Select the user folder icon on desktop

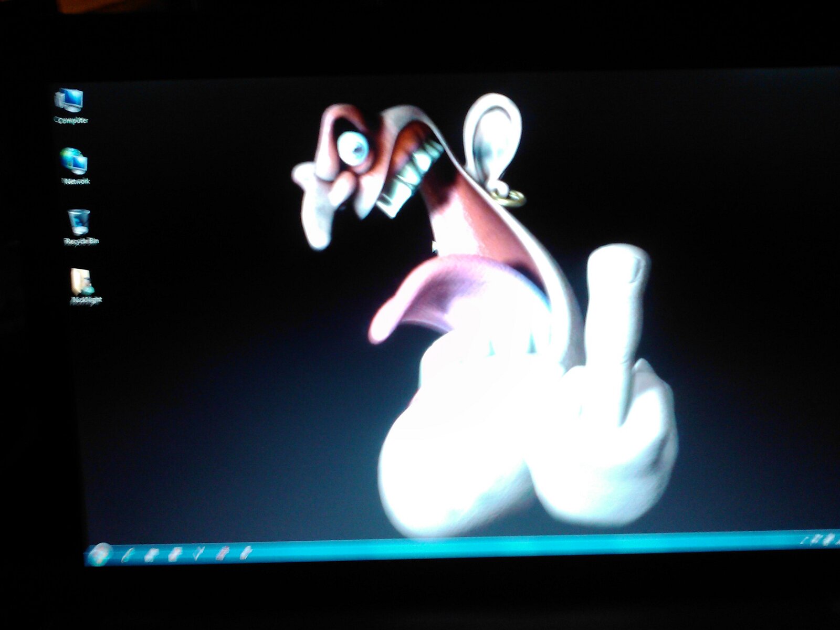[x=82, y=281]
